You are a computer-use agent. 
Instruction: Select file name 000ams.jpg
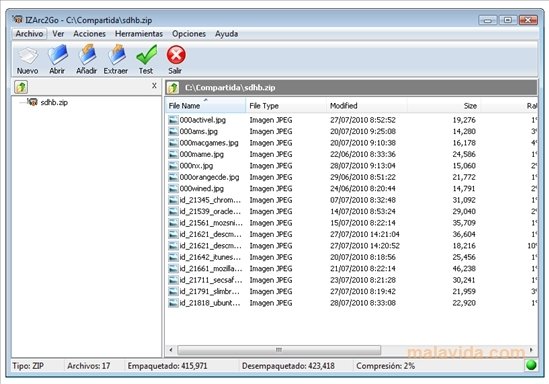pyautogui.click(x=199, y=132)
